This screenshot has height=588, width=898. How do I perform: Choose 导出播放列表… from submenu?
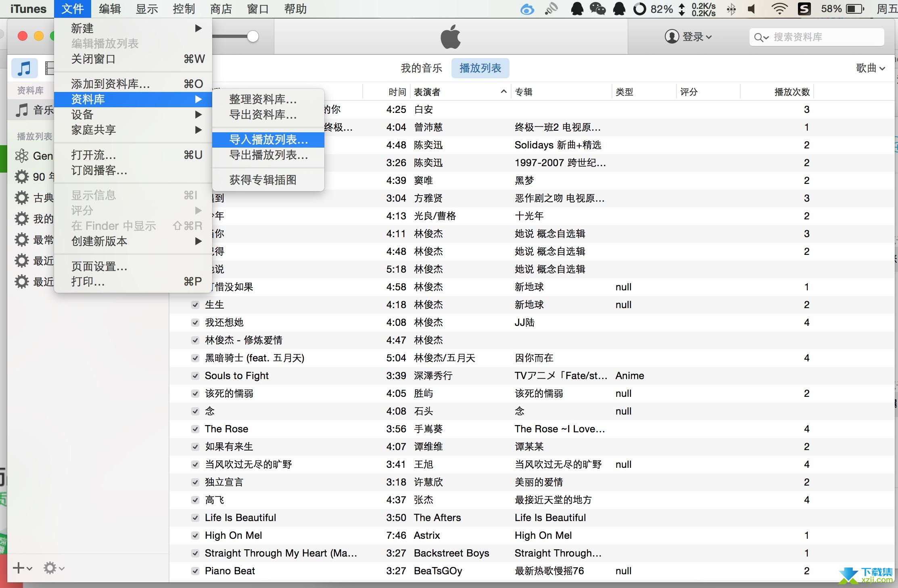[x=268, y=155]
